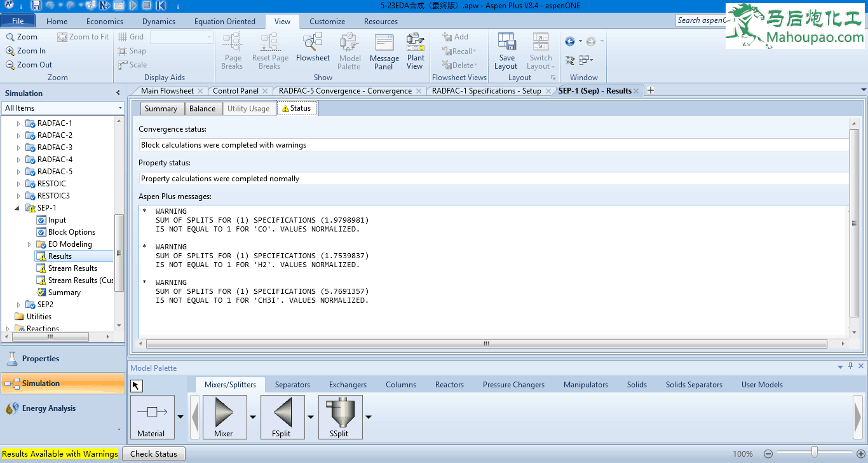The width and height of the screenshot is (868, 463).
Task: Select the FSplit block icon
Action: click(283, 417)
